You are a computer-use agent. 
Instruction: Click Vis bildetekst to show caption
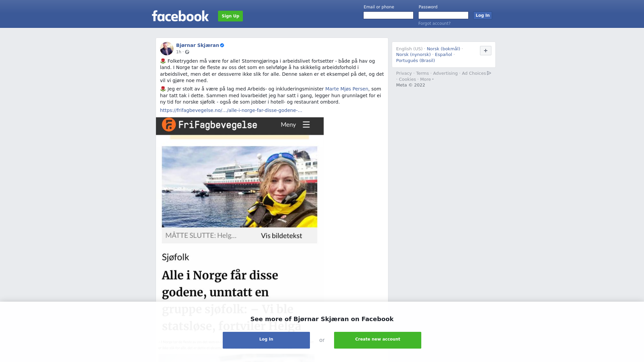coord(281,236)
